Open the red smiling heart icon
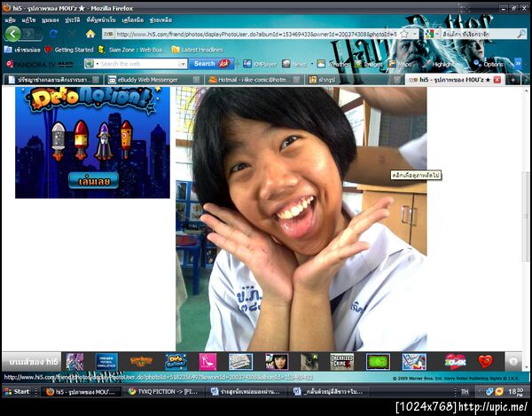The height and width of the screenshot is (416, 532). tap(486, 362)
